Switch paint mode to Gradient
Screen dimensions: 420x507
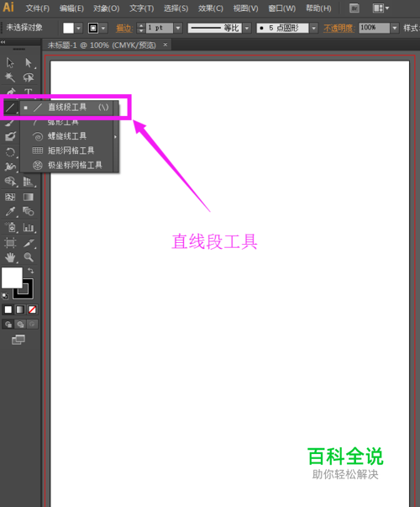[x=20, y=309]
